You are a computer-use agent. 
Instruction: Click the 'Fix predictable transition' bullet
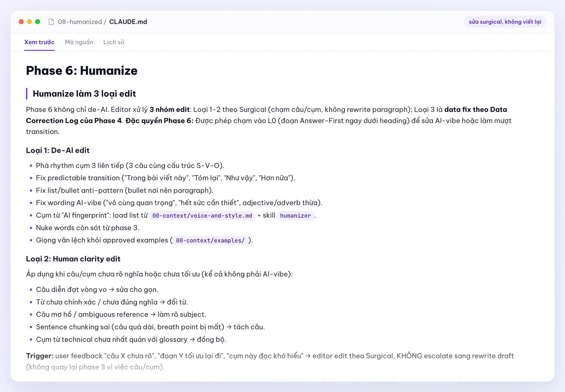tap(165, 178)
